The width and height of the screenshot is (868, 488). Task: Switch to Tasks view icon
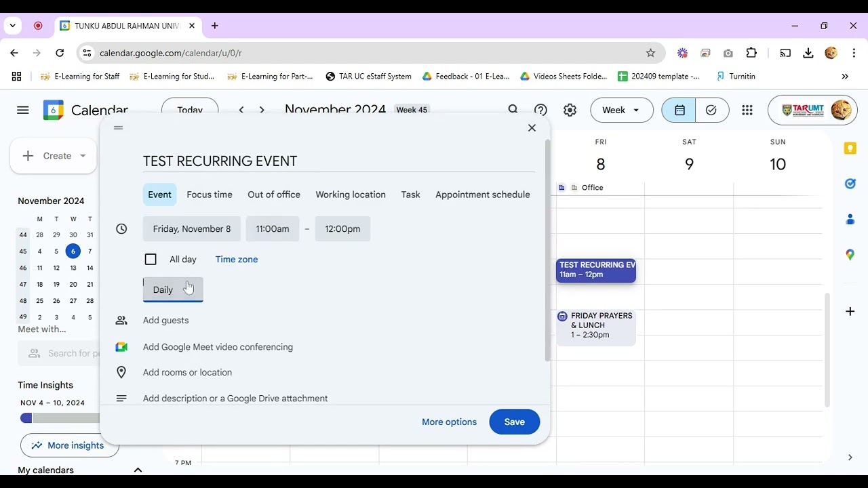point(711,110)
